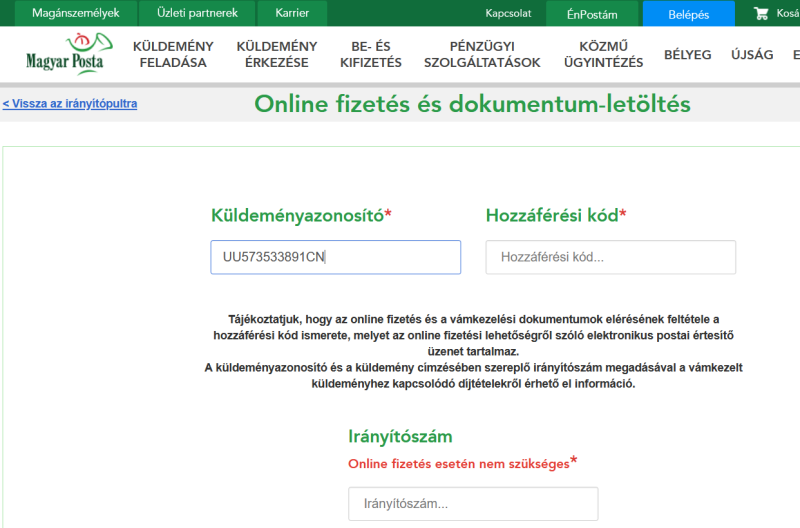Open Küldemény érkezése menu
This screenshot has height=528, width=800.
click(277, 55)
